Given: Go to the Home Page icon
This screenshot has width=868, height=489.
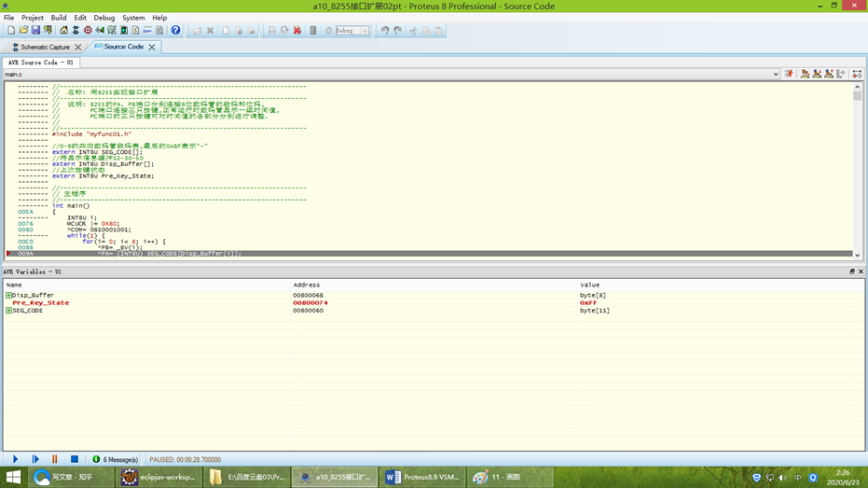Looking at the screenshot, I should click(63, 31).
